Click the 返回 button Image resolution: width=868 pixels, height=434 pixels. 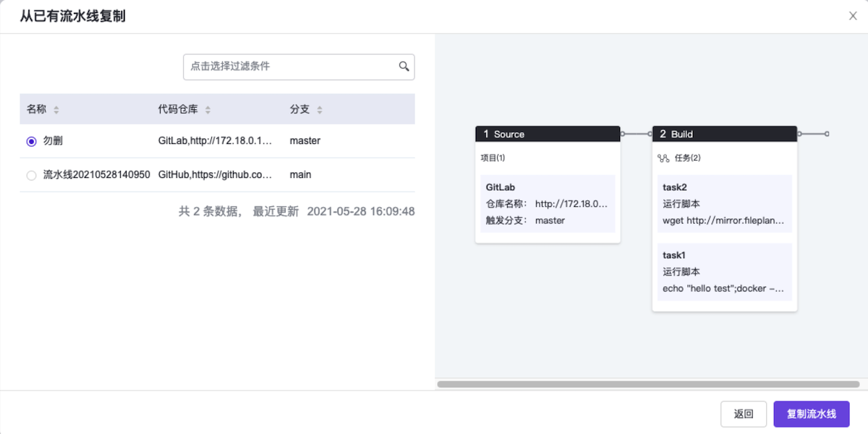[744, 414]
